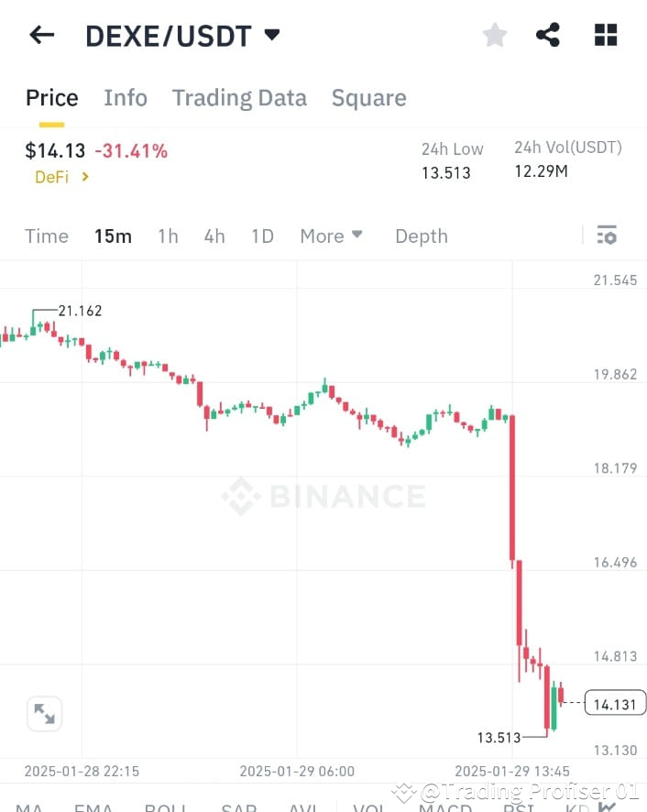Open the share icon to share this chart
The width and height of the screenshot is (647, 812).
(x=548, y=34)
